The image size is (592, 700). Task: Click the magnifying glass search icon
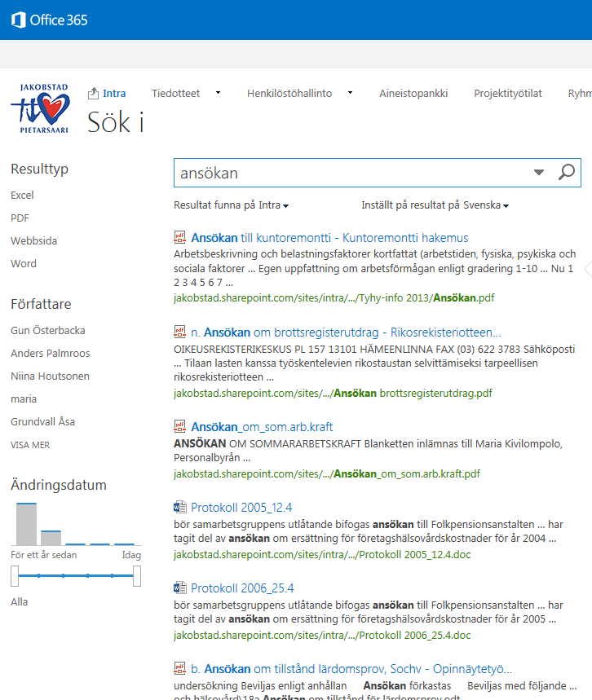click(567, 172)
